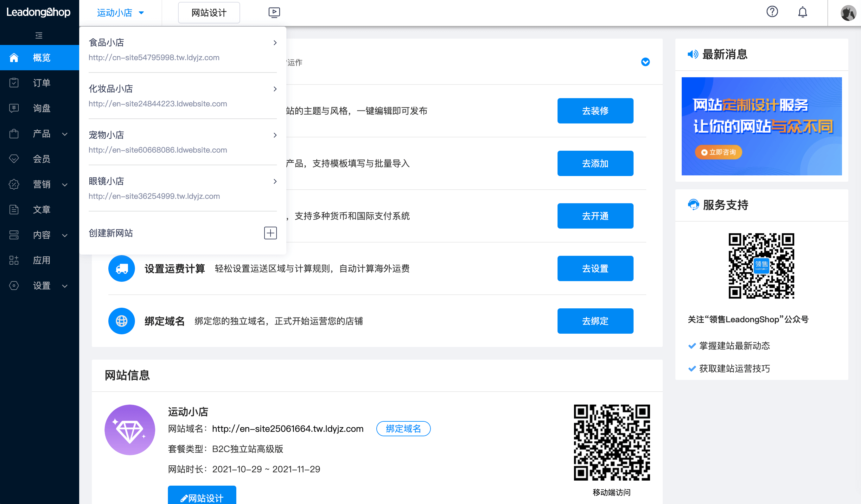Screen dimensions: 861x504
Task: Open the articles (文章) sidebar icon
Action: click(14, 209)
